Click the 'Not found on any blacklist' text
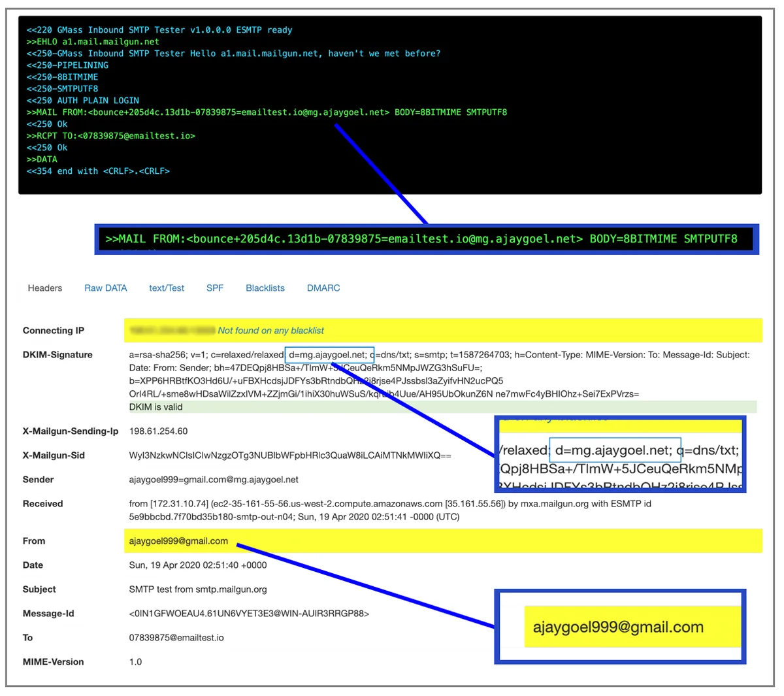The height and width of the screenshot is (696, 784). point(271,331)
